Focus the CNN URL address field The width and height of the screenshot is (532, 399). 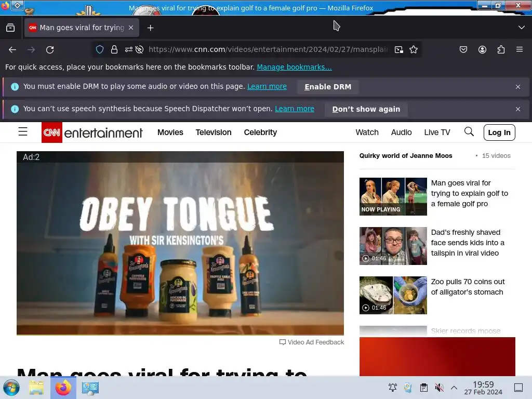(x=268, y=49)
